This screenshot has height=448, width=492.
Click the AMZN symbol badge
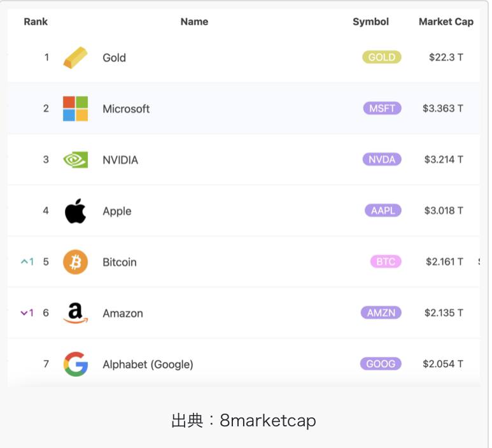[x=381, y=312]
